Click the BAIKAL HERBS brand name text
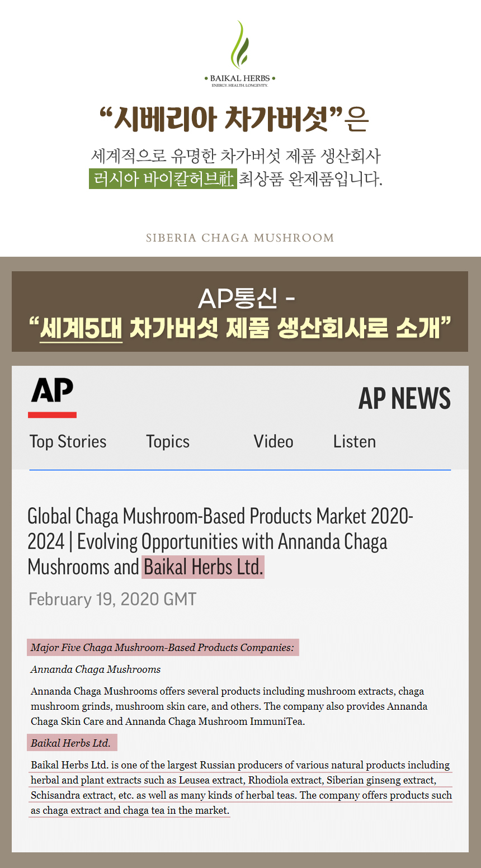This screenshot has width=481, height=868. click(240, 78)
